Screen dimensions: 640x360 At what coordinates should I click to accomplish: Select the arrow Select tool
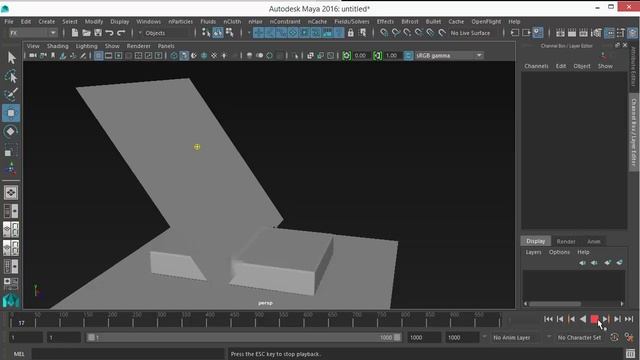point(11,58)
